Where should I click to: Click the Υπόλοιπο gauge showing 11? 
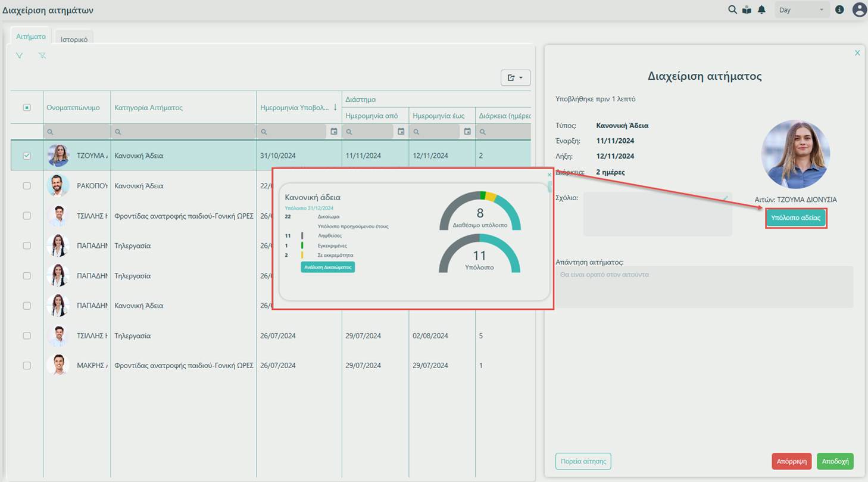(479, 253)
